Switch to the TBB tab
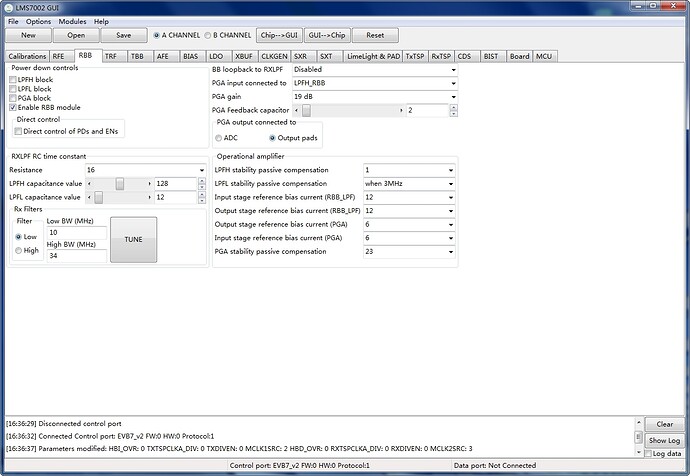Screen dimensions: 690x476 pyautogui.click(x=140, y=56)
